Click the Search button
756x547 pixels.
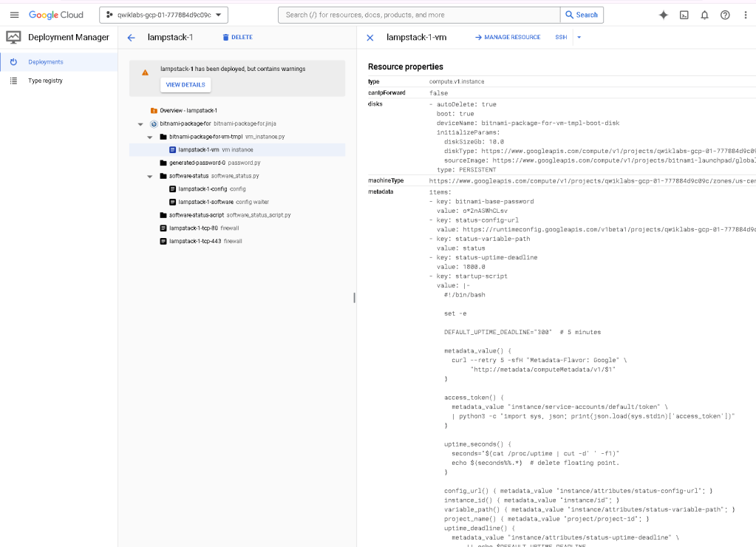click(x=582, y=15)
